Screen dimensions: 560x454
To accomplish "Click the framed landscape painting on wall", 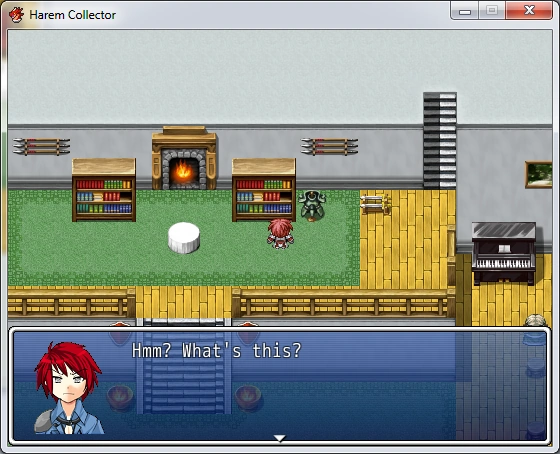I will coord(538,174).
